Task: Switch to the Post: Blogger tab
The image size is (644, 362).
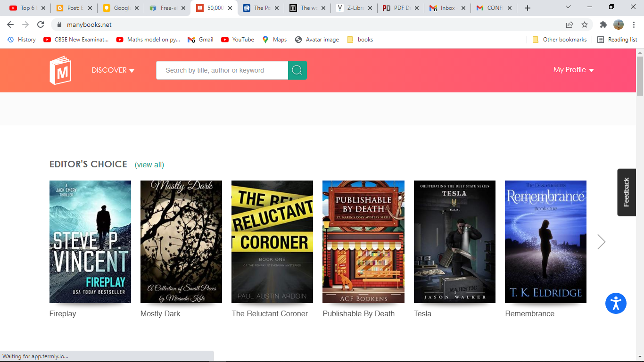Action: (73, 8)
